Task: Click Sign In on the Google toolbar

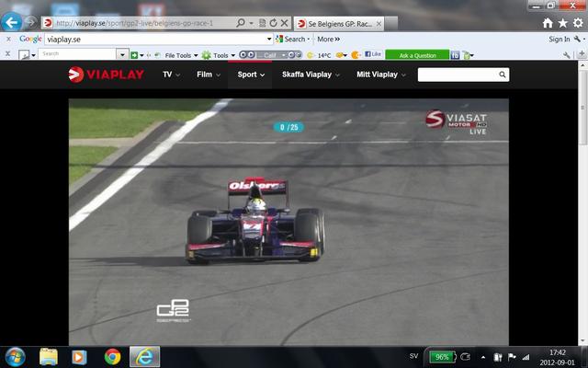Action: click(559, 39)
